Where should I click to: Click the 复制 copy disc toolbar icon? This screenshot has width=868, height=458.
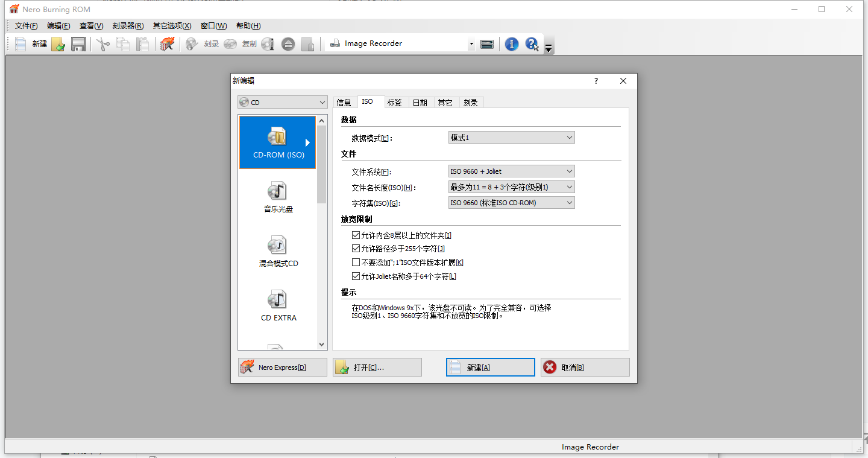tap(240, 43)
